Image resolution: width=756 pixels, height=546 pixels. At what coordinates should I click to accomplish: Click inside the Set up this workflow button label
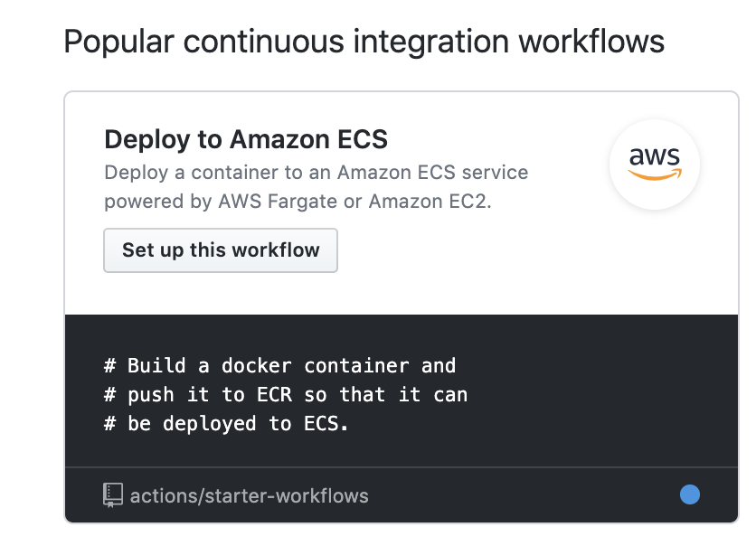tap(221, 249)
